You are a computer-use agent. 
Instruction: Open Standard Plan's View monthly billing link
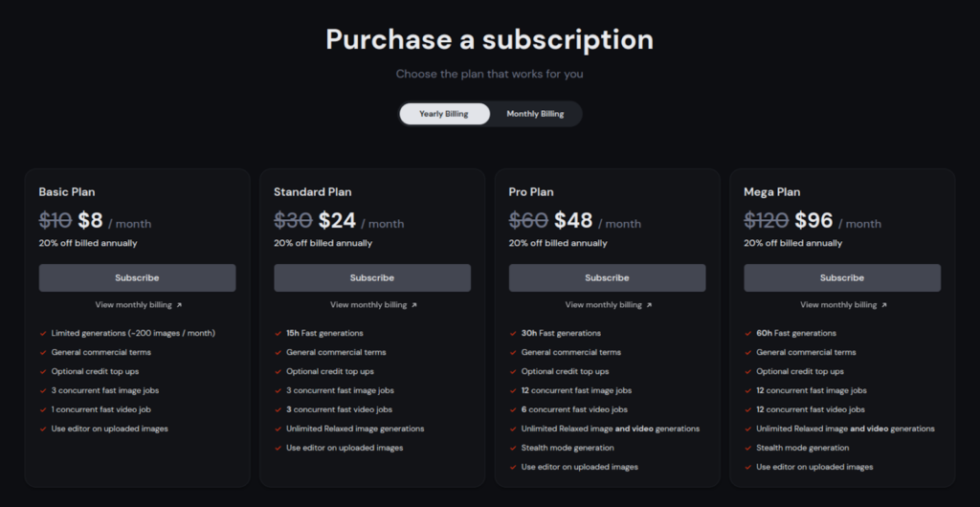(367, 305)
